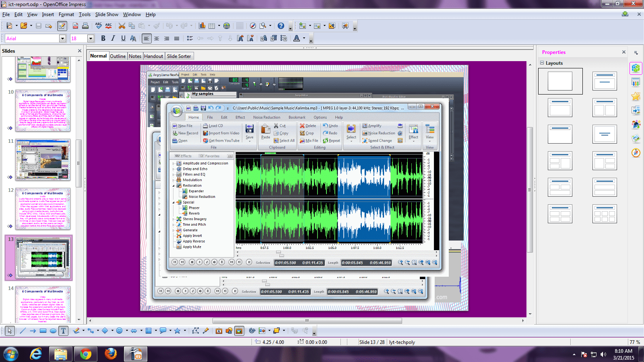Choose the Title, Content layout
Viewport: 644px width, 362px height.
[560, 107]
